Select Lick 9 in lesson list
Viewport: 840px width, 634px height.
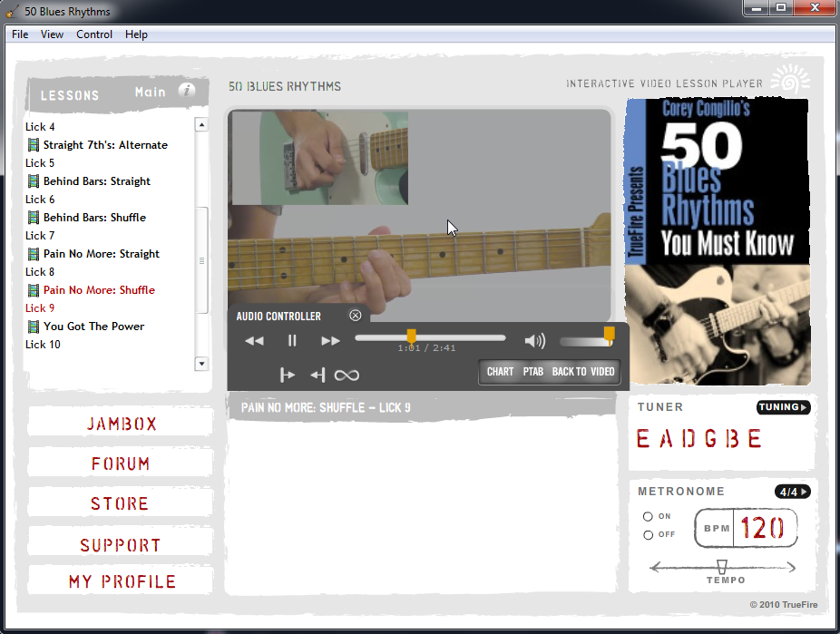[40, 308]
